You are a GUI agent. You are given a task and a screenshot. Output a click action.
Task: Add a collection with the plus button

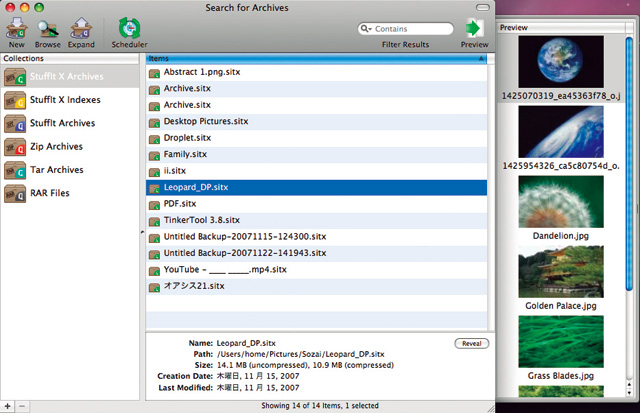tap(7, 406)
